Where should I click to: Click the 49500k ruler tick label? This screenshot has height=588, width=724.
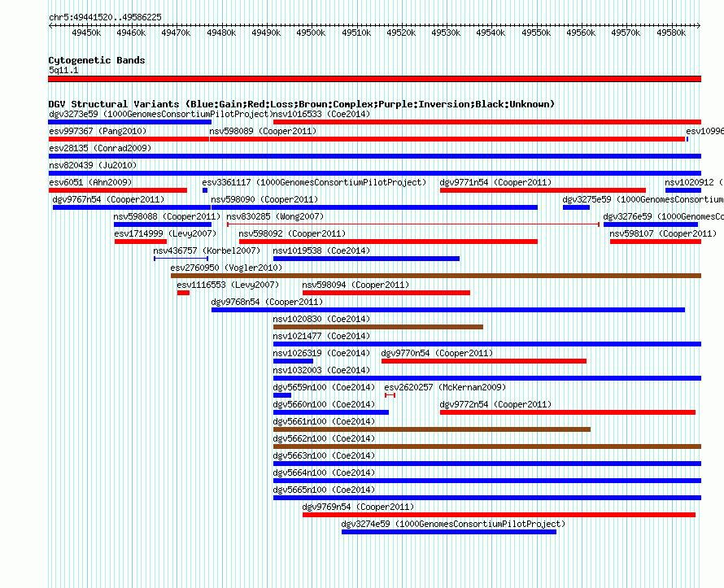point(311,33)
